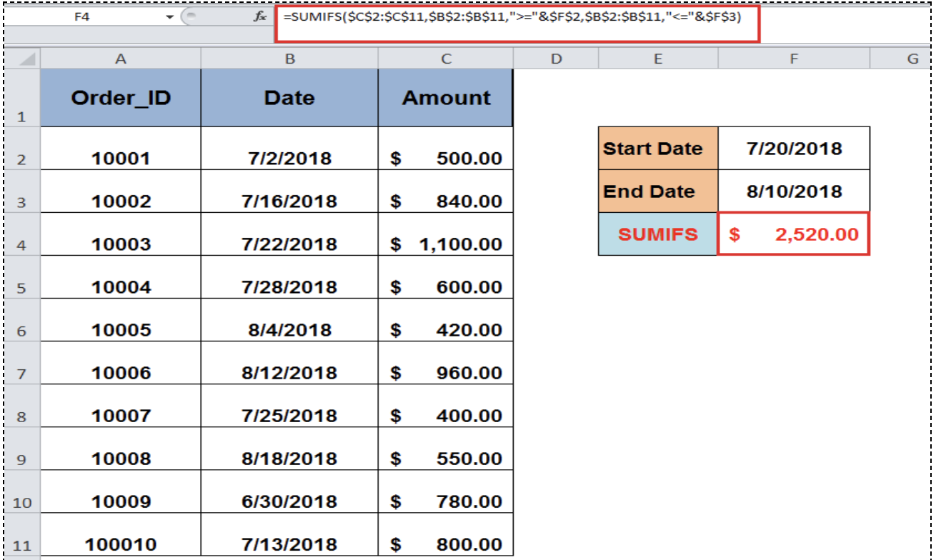Viewport: 936px width, 560px height.
Task: Select column header C
Action: pyautogui.click(x=445, y=59)
